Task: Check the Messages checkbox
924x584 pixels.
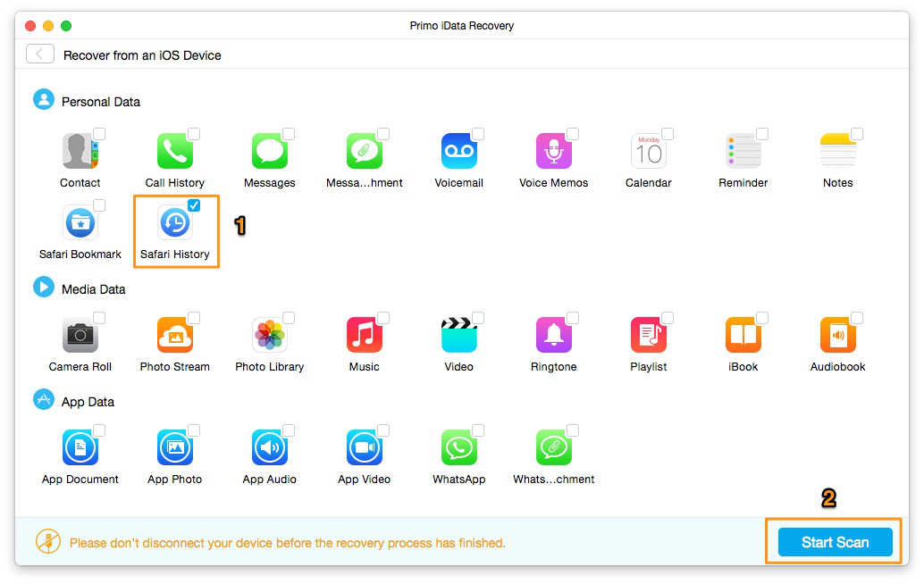Action: coord(289,134)
